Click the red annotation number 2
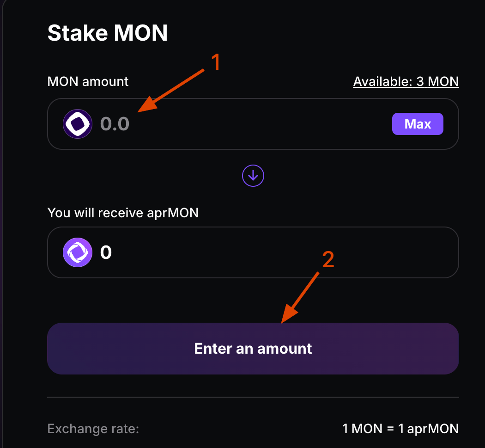This screenshot has width=485, height=448. [327, 260]
